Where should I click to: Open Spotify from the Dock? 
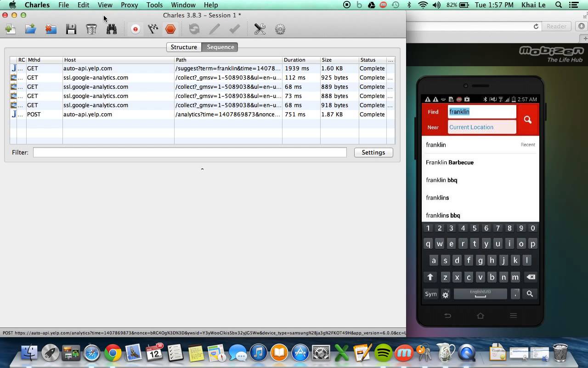[x=383, y=353]
